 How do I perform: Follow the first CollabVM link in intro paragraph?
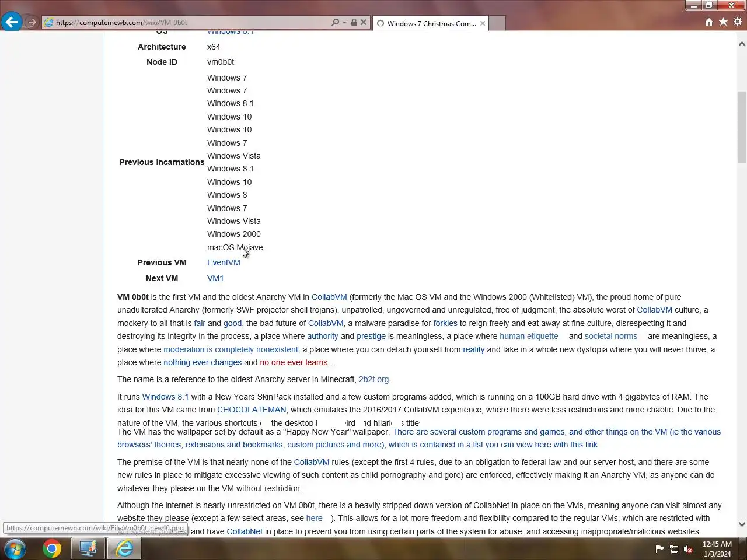329,297
